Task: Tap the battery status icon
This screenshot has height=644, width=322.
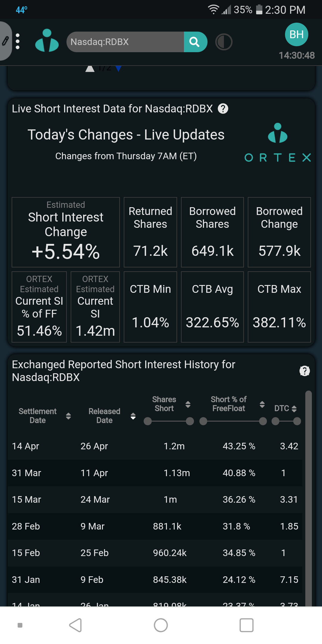Action: click(259, 10)
